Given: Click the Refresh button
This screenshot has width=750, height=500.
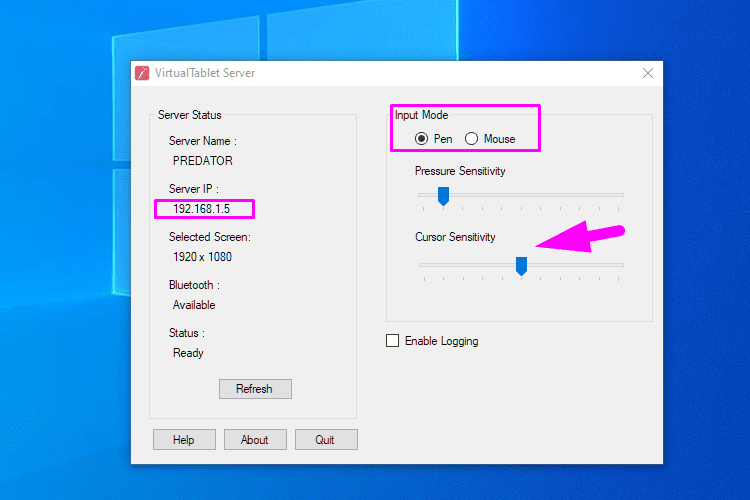Looking at the screenshot, I should (x=255, y=389).
